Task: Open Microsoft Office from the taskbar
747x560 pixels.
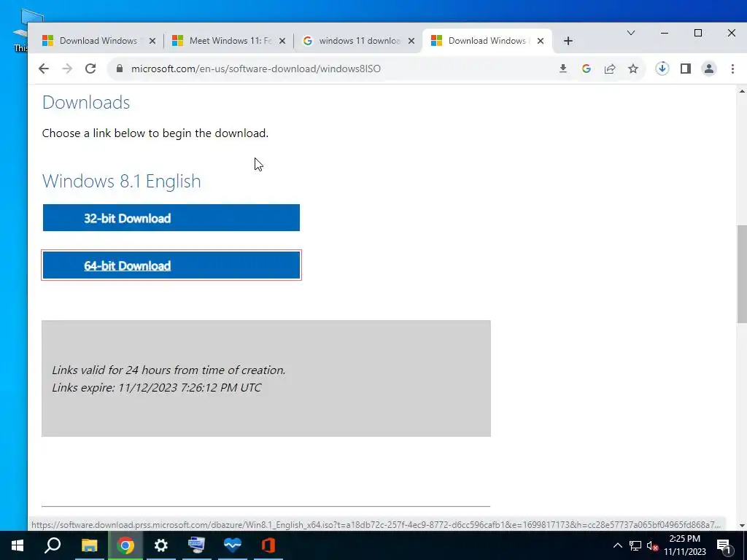Action: point(268,545)
